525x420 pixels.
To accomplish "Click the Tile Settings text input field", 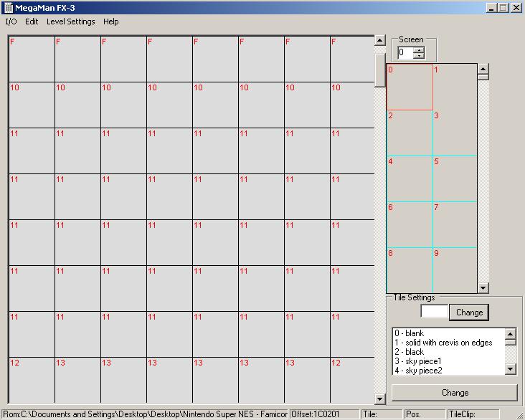I will point(434,312).
